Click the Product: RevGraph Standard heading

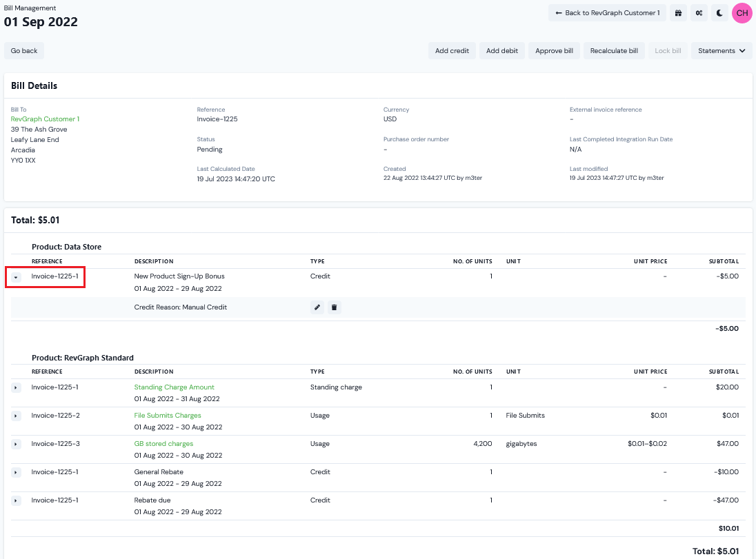click(x=83, y=358)
